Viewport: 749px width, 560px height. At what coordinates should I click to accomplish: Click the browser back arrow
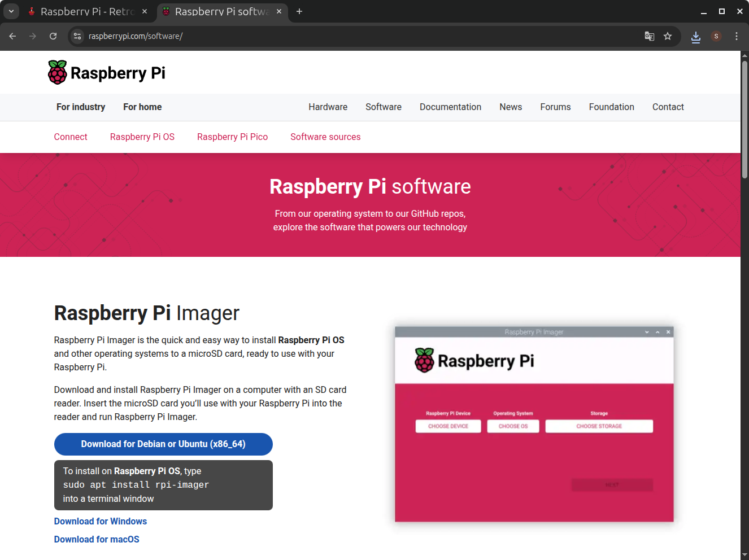[12, 36]
